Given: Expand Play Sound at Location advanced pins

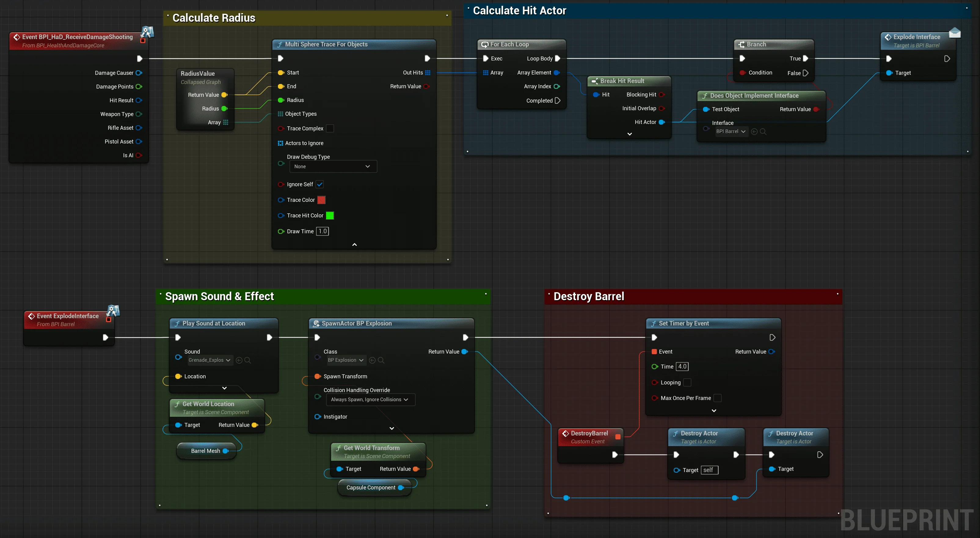Looking at the screenshot, I should pos(224,388).
